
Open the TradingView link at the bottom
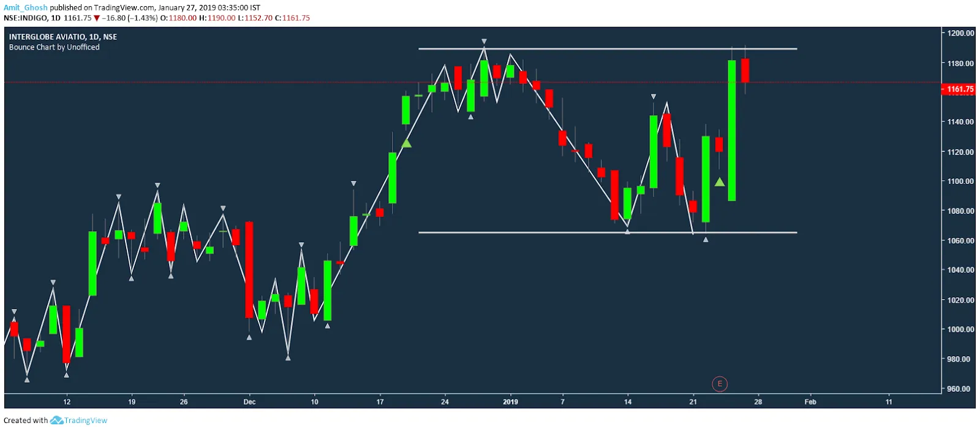pos(85,421)
